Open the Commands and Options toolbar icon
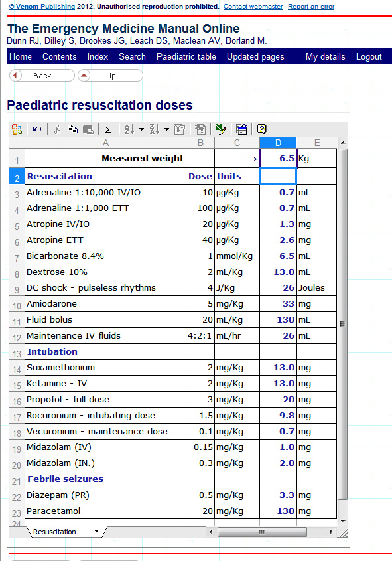Viewport: 392px width, 561px height. (x=241, y=129)
